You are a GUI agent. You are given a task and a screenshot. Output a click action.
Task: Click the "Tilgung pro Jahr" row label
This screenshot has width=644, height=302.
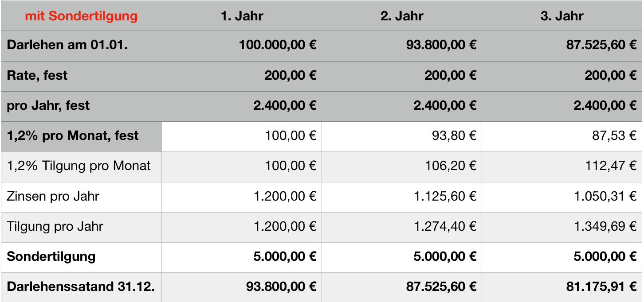coord(55,226)
